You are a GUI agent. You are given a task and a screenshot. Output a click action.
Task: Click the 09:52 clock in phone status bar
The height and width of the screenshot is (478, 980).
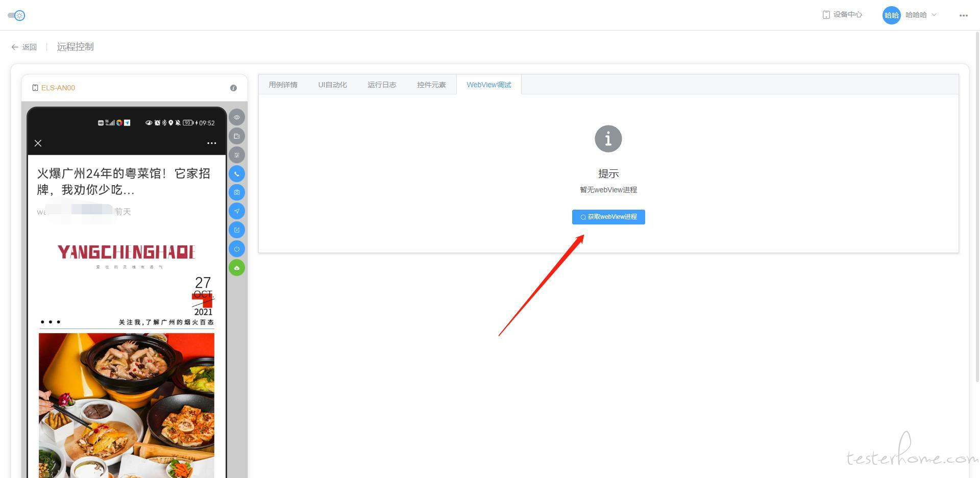click(207, 123)
